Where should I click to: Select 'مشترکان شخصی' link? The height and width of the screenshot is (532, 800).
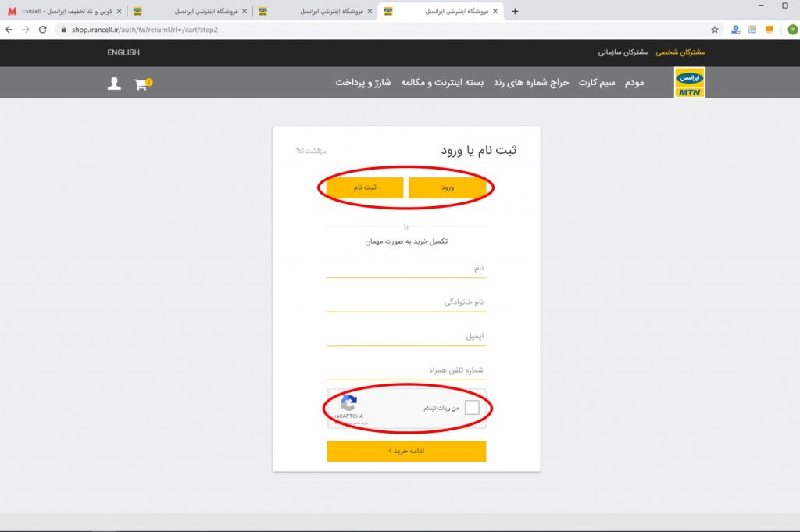tap(680, 52)
